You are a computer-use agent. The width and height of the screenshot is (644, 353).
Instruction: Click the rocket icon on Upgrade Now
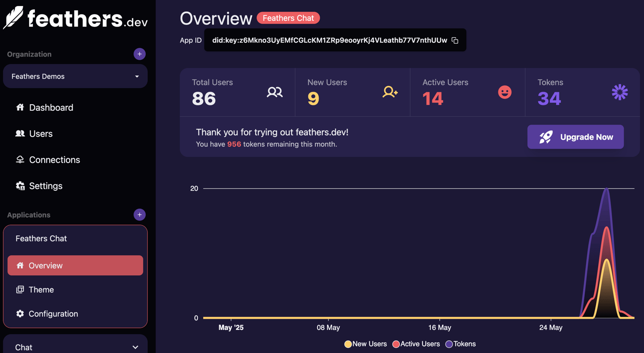click(546, 137)
